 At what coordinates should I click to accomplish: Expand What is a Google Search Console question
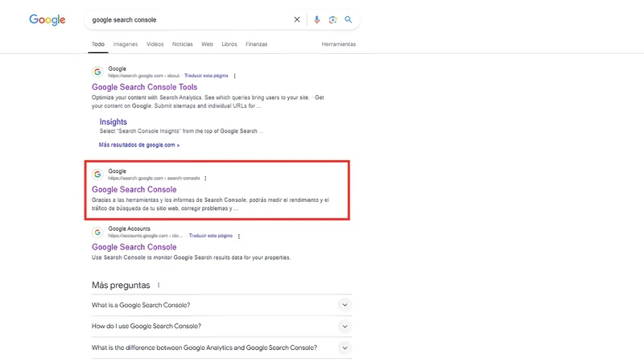click(222, 306)
